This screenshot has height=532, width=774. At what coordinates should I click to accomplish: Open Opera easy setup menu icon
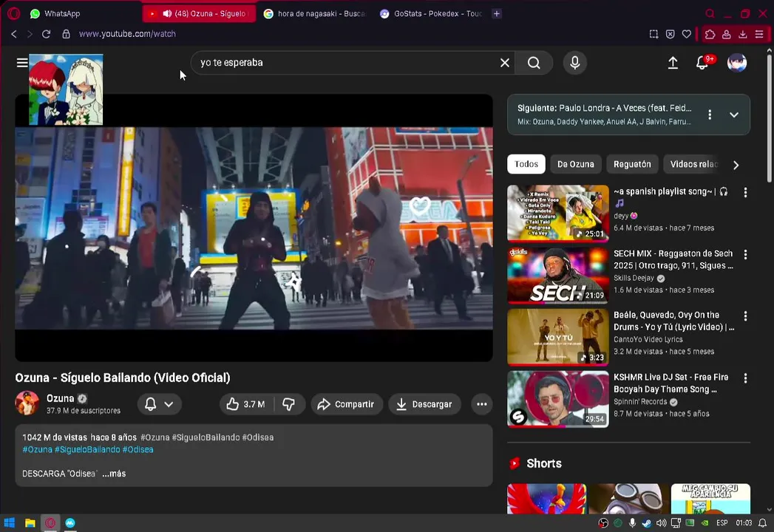click(759, 34)
